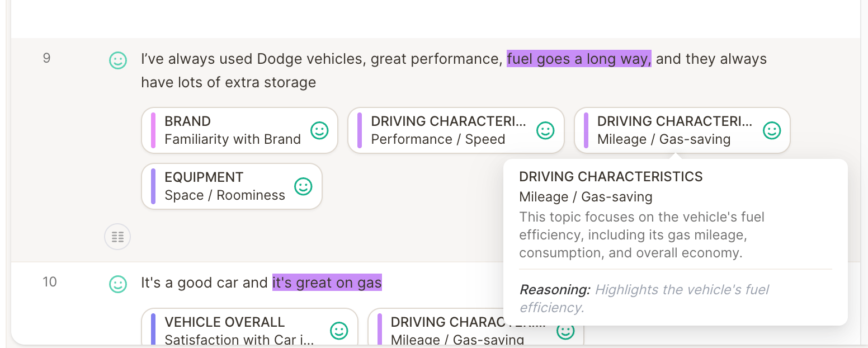Click smiley on Space / Roominess tag

[x=303, y=186]
